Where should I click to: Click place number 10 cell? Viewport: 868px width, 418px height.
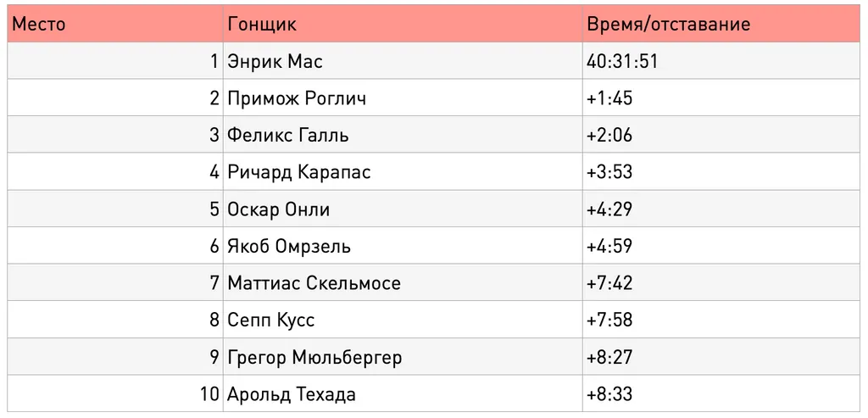115,393
